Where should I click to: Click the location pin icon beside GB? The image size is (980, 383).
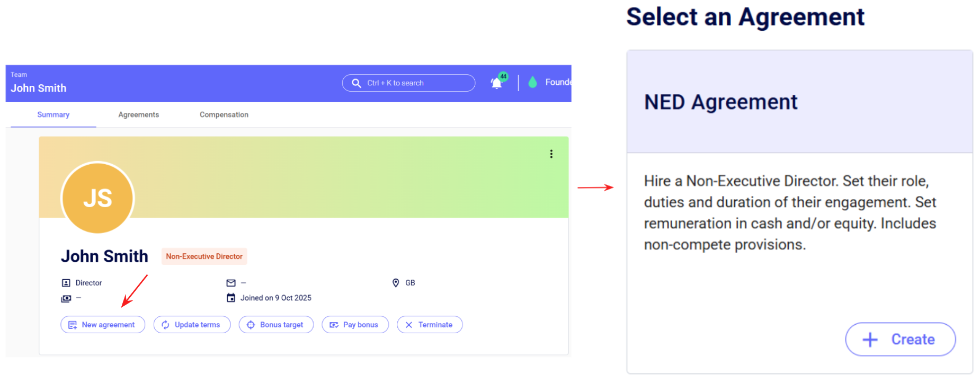coord(396,283)
